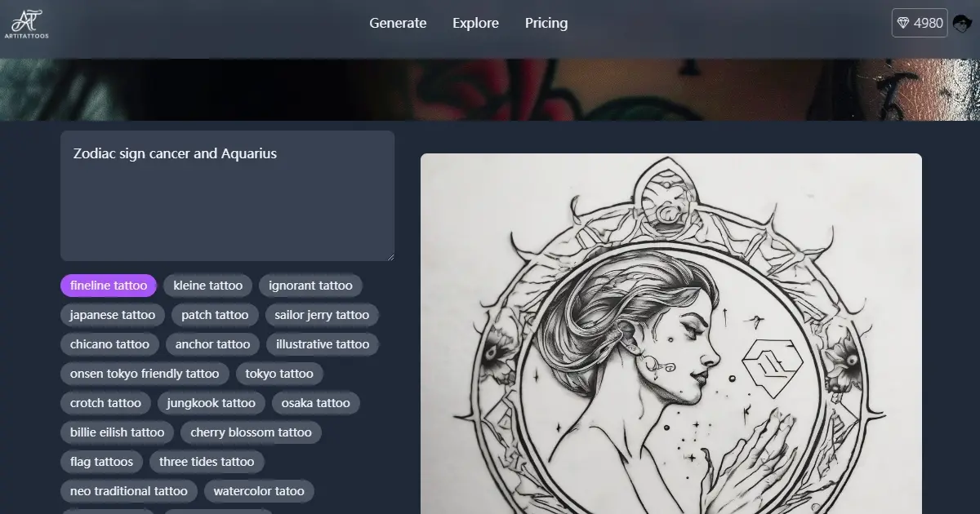Pick the cherry blossom tattoo tag

[252, 432]
